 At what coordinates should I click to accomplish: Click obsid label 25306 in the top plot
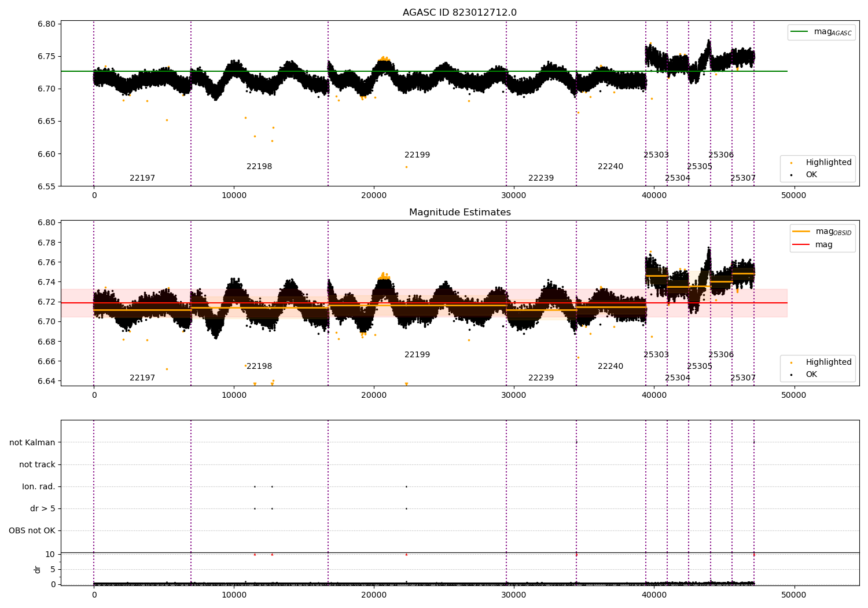[x=721, y=155]
